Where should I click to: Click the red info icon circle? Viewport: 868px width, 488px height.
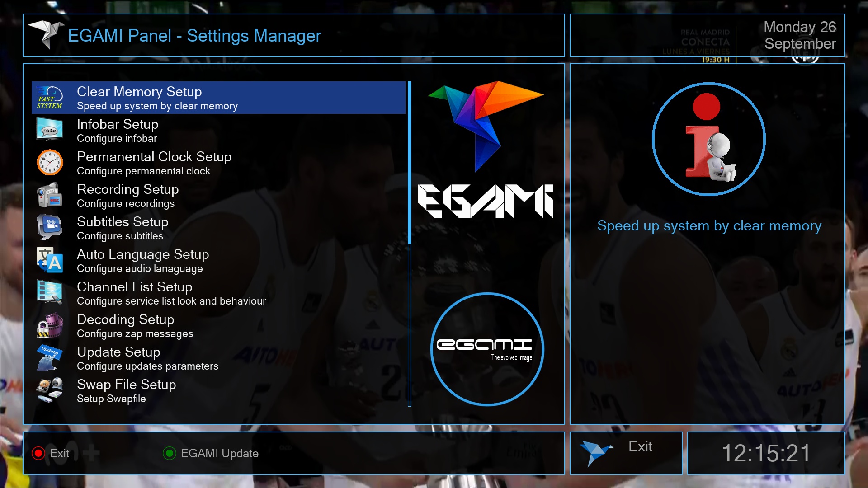708,139
